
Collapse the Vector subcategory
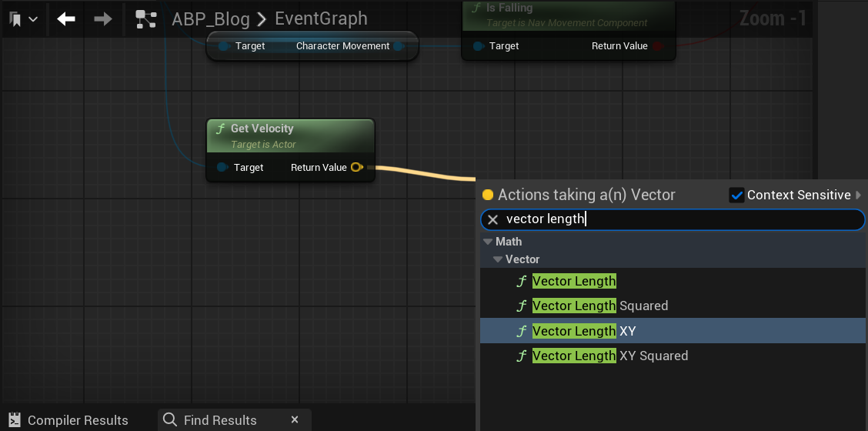tap(498, 259)
